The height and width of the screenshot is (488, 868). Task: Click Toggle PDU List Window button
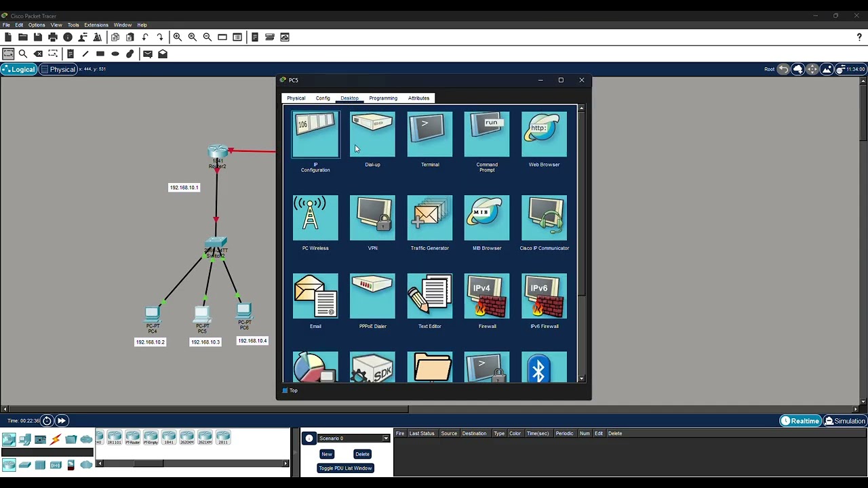[345, 468]
